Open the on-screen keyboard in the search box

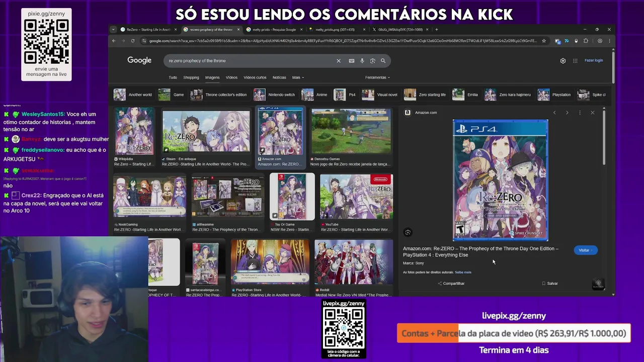click(351, 61)
